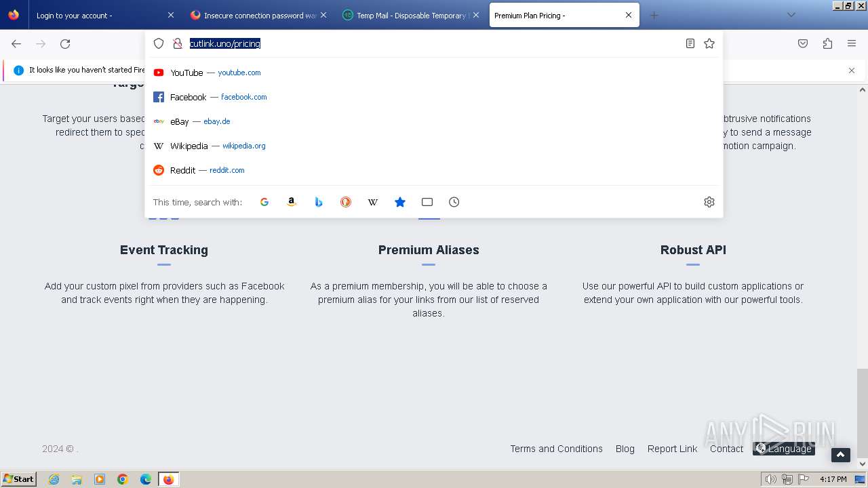Viewport: 868px width, 488px height.
Task: Open the Windows Start menu
Action: [x=19, y=479]
